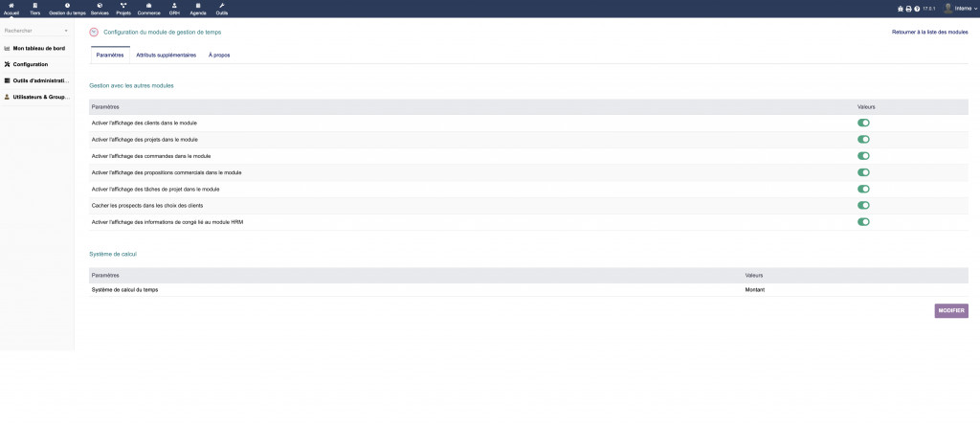Expand the Configuration sidebar menu
The image size is (980, 429).
[31, 64]
